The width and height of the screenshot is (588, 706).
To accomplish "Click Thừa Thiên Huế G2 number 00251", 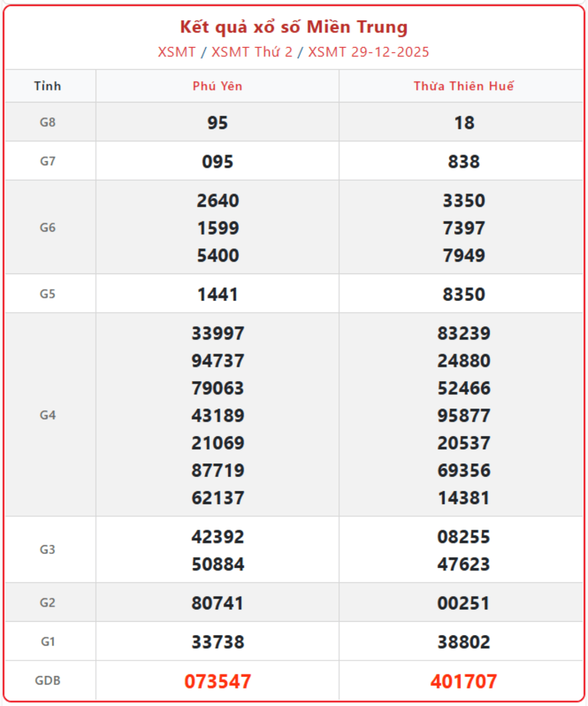I will (464, 603).
